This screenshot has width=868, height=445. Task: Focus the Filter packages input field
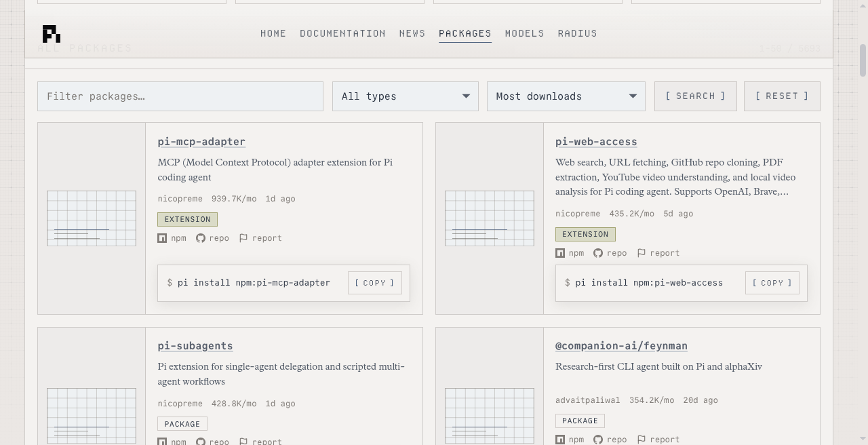point(180,96)
